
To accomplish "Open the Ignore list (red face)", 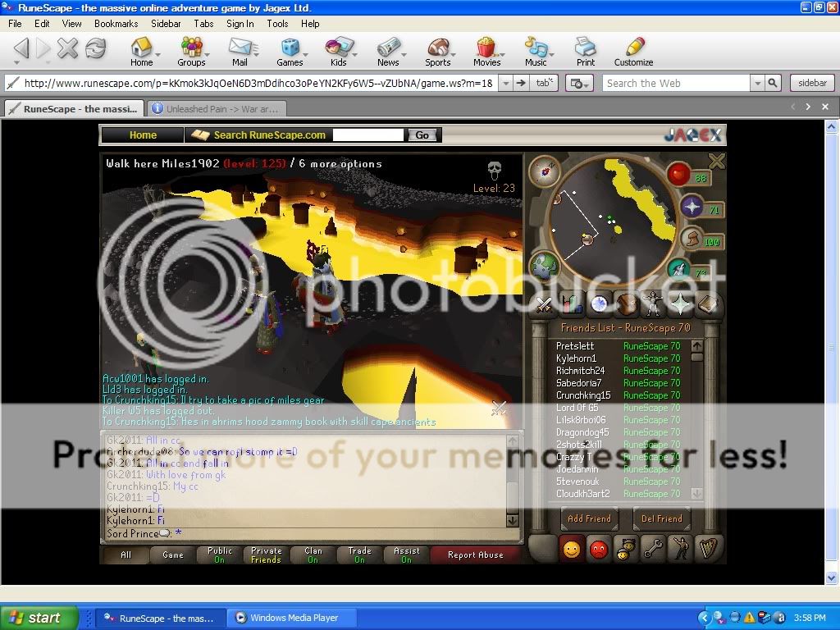I will point(600,550).
